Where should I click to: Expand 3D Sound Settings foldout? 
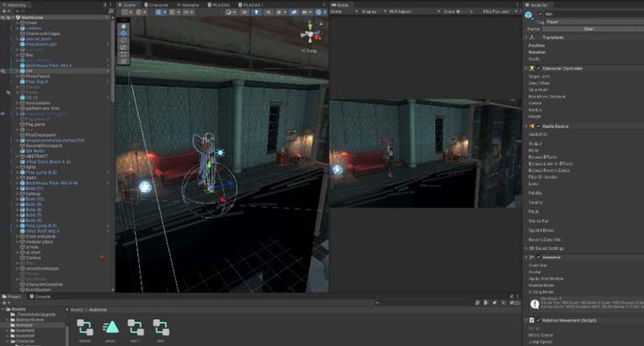pyautogui.click(x=526, y=248)
